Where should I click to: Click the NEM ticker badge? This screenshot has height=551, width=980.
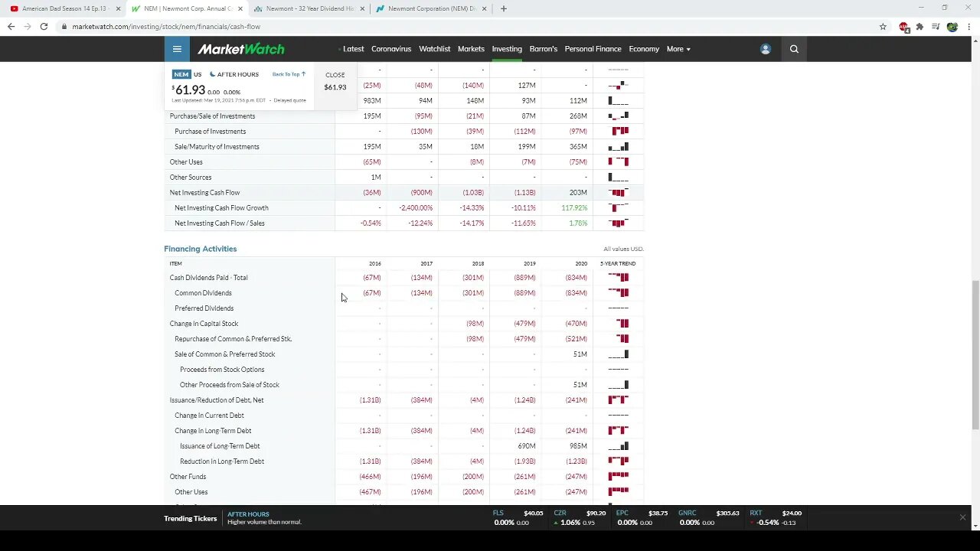click(181, 74)
